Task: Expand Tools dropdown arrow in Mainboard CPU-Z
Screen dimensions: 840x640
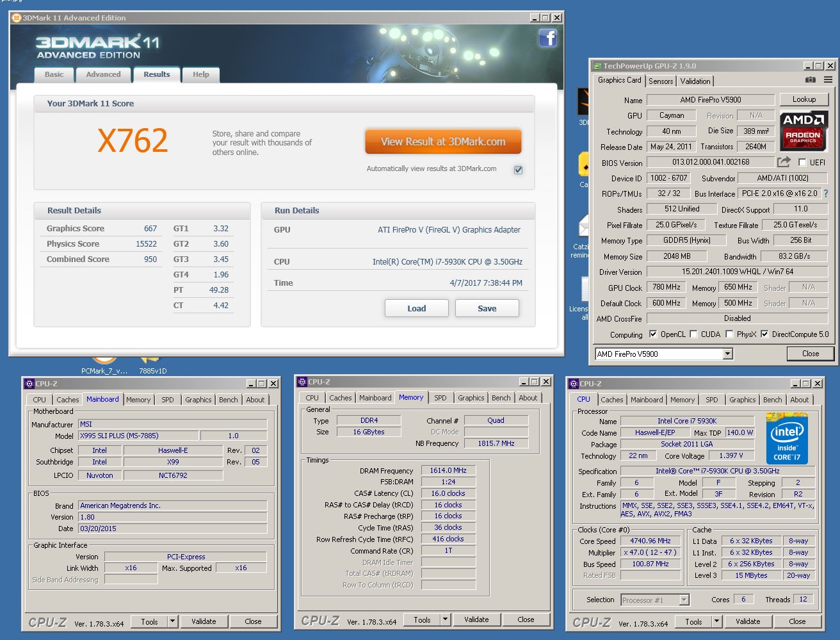Action: (x=172, y=621)
